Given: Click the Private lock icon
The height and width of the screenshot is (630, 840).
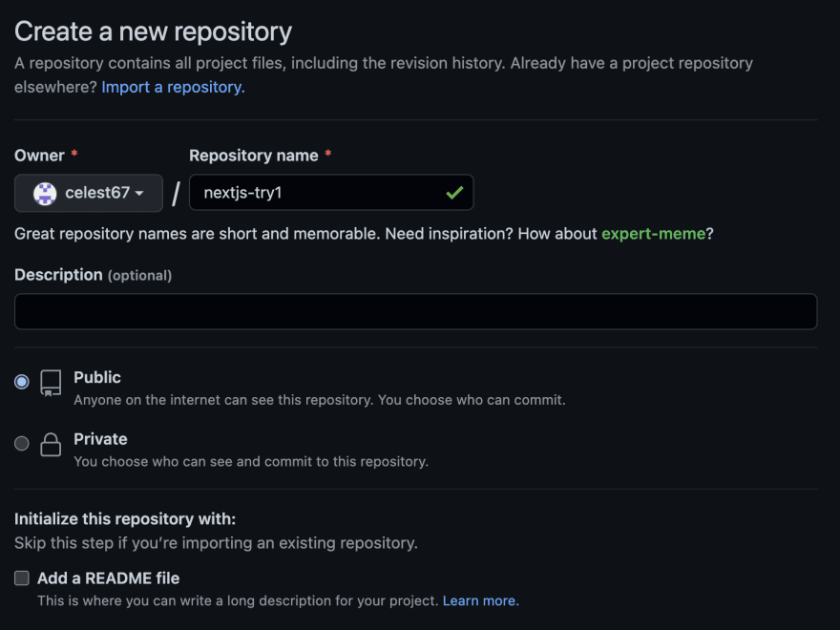Looking at the screenshot, I should (51, 444).
